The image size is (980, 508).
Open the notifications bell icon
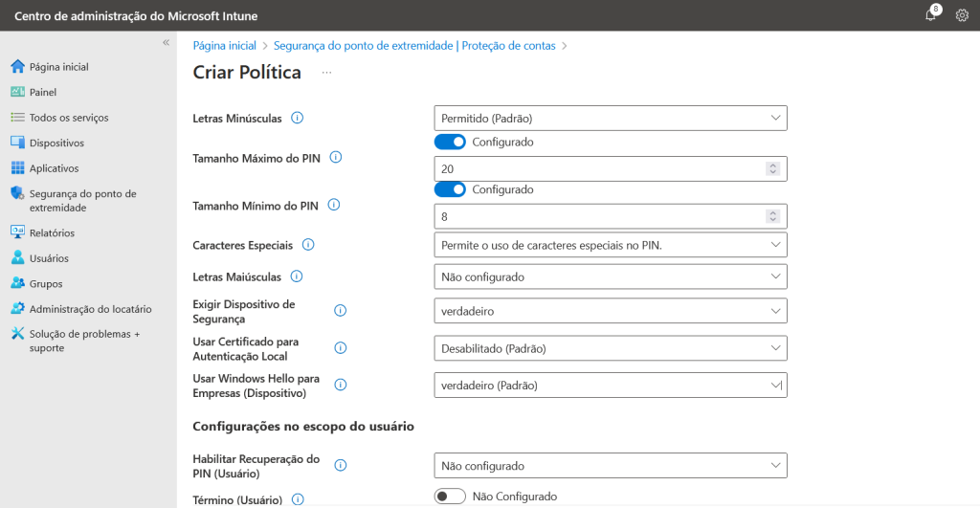click(930, 15)
